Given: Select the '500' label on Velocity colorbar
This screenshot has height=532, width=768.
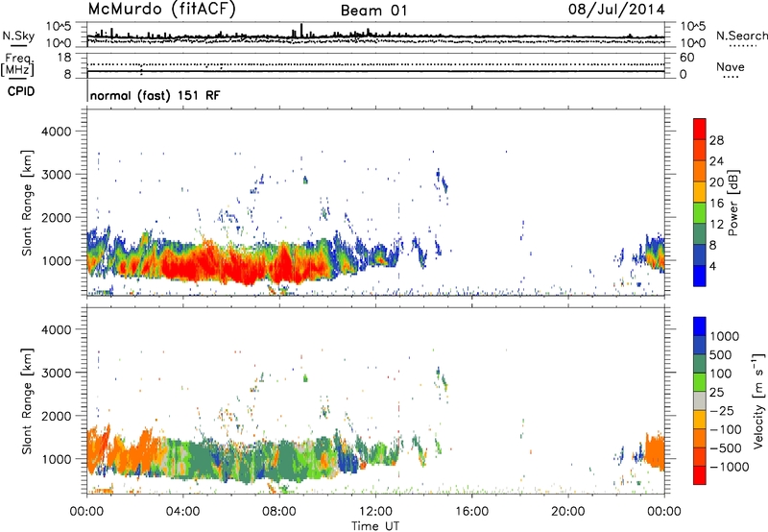Looking at the screenshot, I should coord(721,355).
